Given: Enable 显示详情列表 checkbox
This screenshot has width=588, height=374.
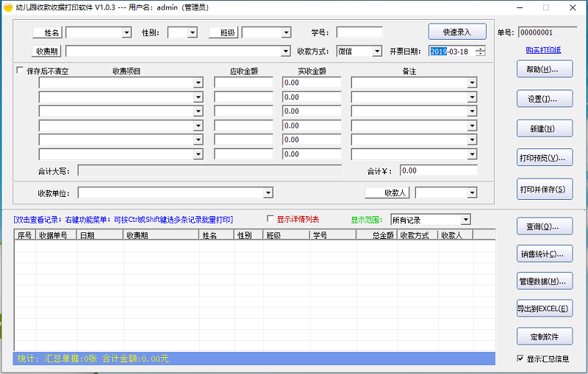Looking at the screenshot, I should (270, 218).
